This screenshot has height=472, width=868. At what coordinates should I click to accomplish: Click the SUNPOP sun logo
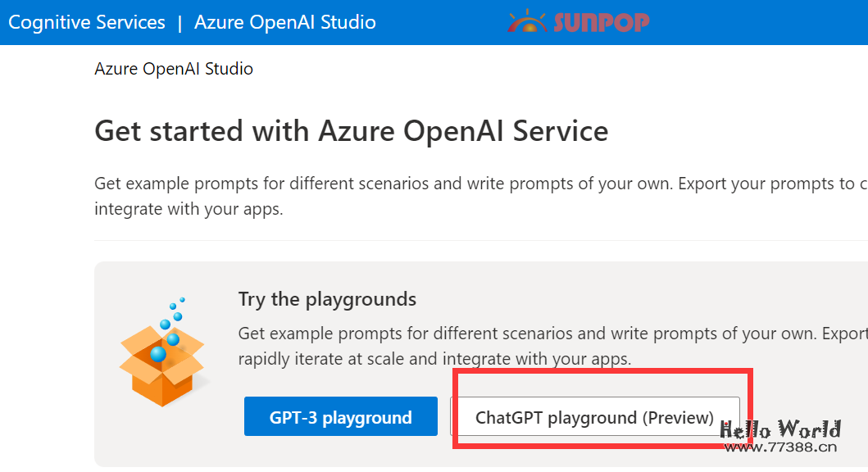527,21
